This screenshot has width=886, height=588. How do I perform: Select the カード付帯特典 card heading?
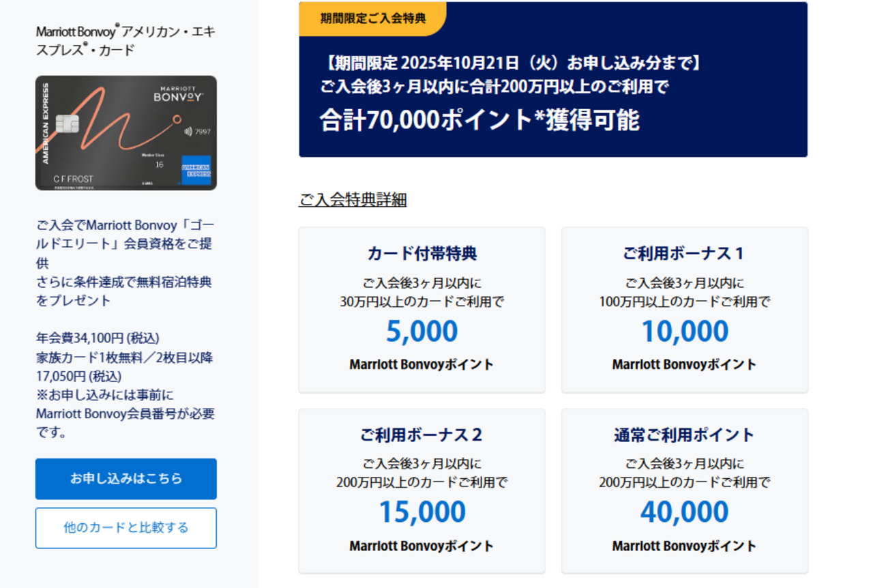(x=422, y=254)
